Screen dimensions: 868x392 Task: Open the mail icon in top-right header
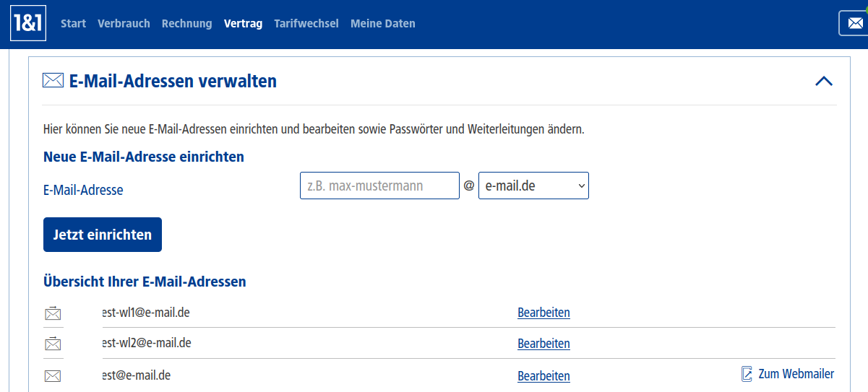[x=853, y=24]
